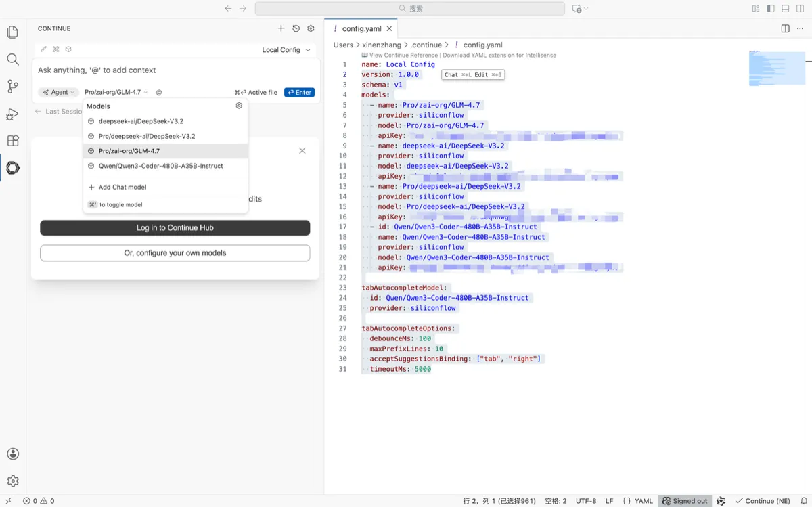Viewport: 812px width, 507px height.
Task: Change indentation via 空格: 2
Action: pyautogui.click(x=556, y=501)
